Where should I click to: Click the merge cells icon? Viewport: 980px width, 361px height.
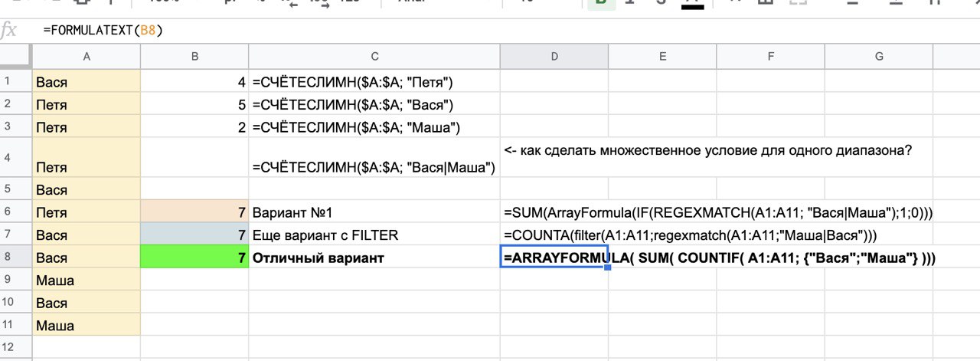coord(799,3)
